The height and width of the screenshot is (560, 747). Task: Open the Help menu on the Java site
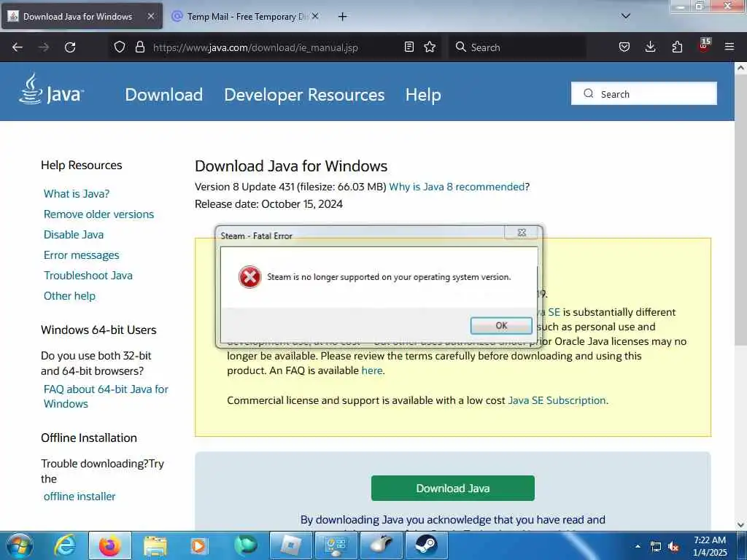[423, 95]
